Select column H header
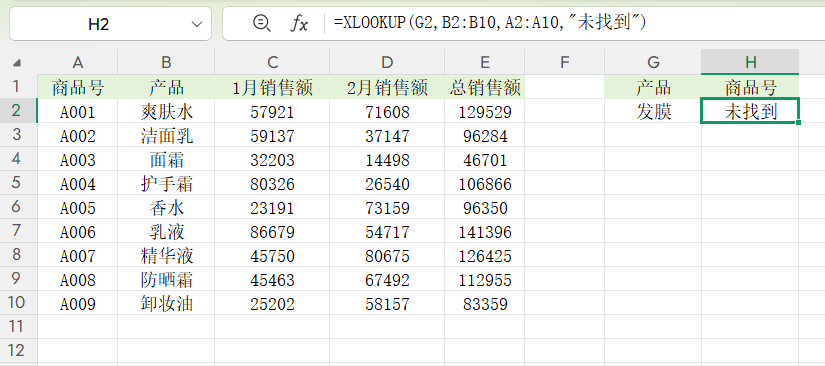 click(750, 62)
